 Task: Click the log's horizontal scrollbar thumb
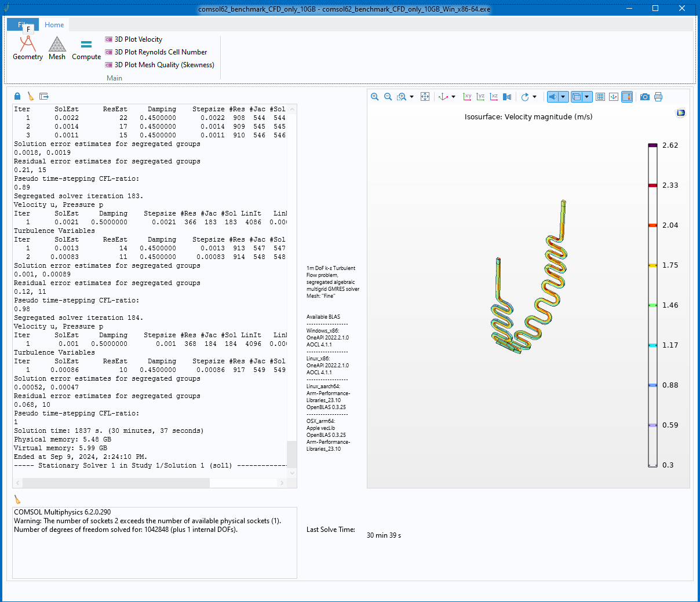pos(116,483)
